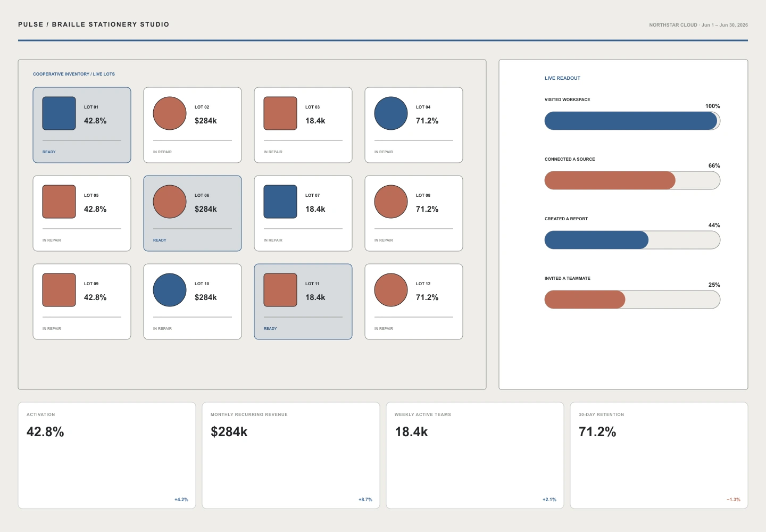
Task: Open the Activation 42.8% metric card
Action: pyautogui.click(x=107, y=455)
